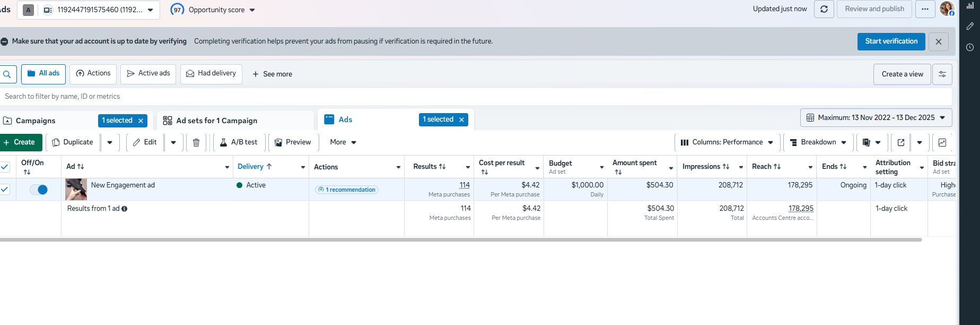Switch to the Ad sets for 1 Campaign tab
Image resolution: width=980 pixels, height=325 pixels.
pyautogui.click(x=217, y=121)
